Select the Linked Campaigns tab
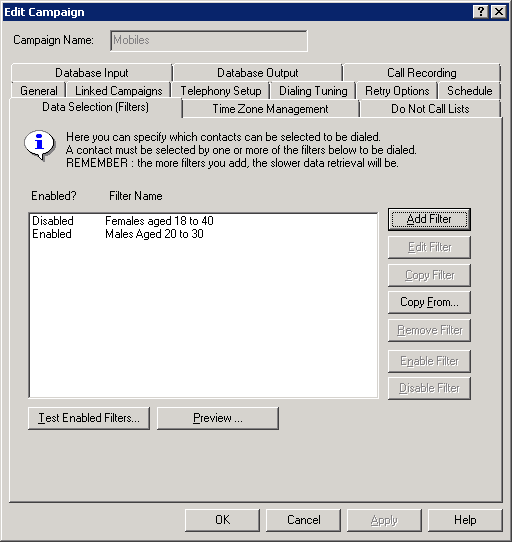Viewport: 512px width, 542px height. click(x=119, y=91)
